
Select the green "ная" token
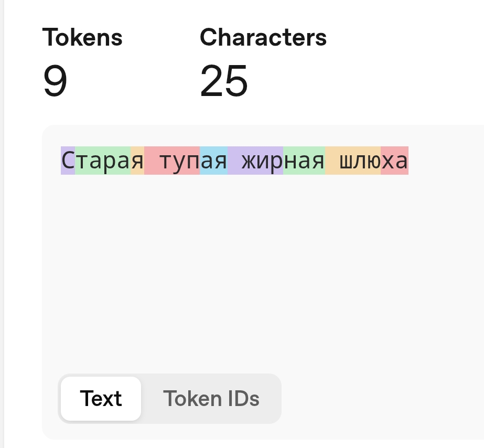pyautogui.click(x=304, y=161)
